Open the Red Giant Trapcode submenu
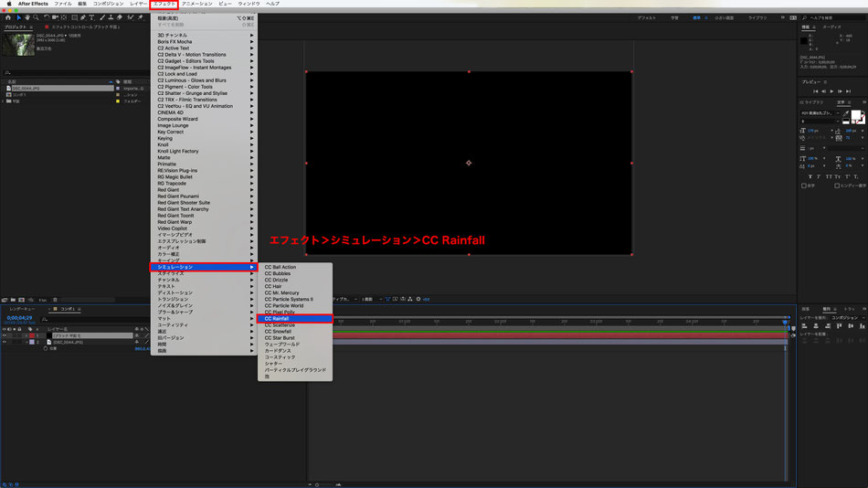Image resolution: width=868 pixels, height=488 pixels. [x=205, y=184]
